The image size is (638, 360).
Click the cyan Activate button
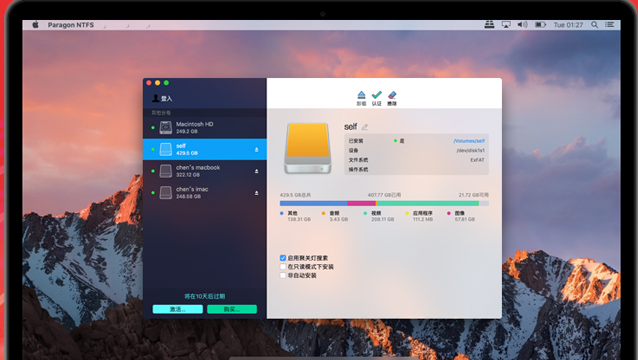tap(178, 309)
